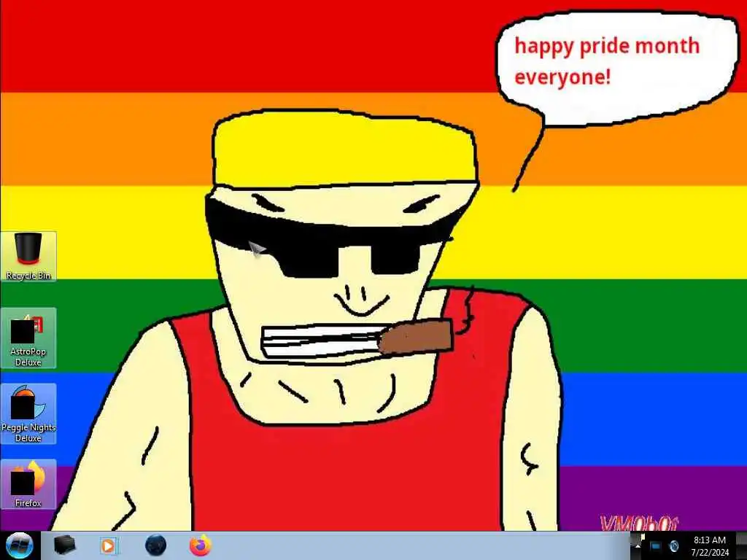
Task: Open the monitor icon in system tray
Action: point(656,546)
